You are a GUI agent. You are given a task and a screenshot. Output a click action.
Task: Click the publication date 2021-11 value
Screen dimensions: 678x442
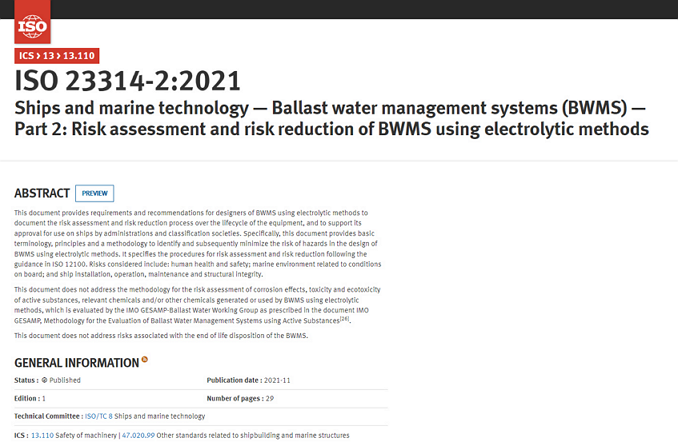coord(275,380)
